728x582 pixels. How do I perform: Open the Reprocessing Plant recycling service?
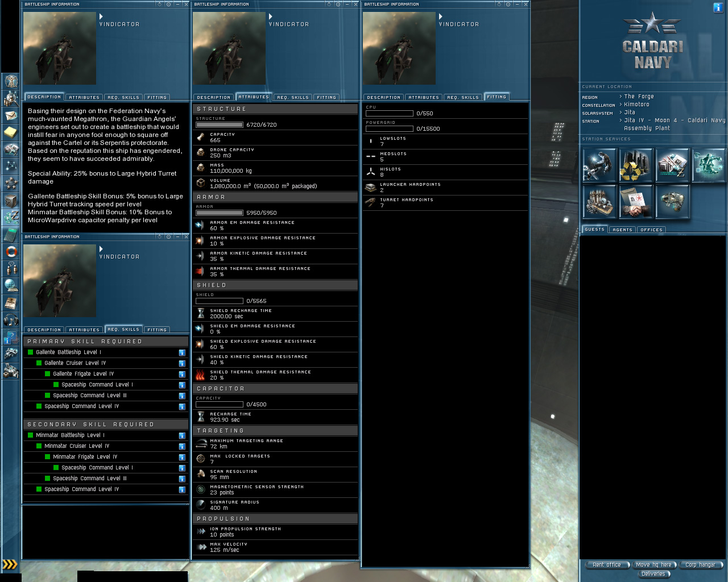click(636, 165)
